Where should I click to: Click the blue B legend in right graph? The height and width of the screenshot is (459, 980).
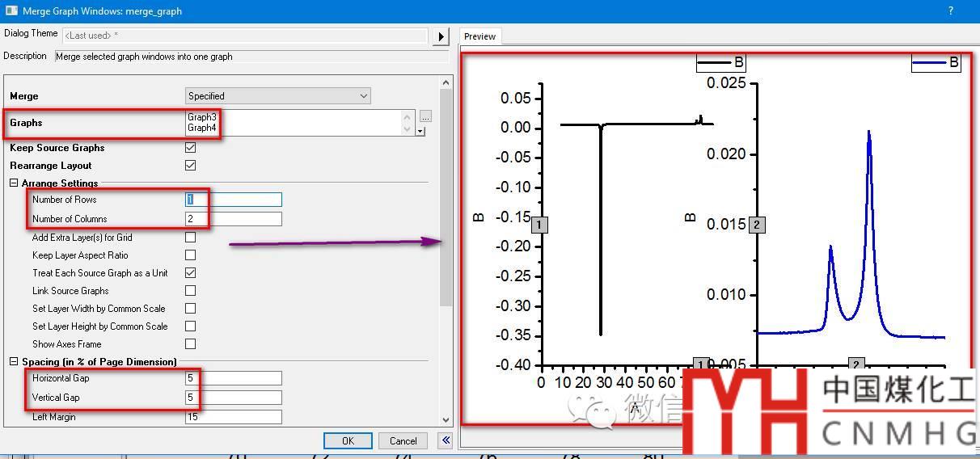pos(936,62)
